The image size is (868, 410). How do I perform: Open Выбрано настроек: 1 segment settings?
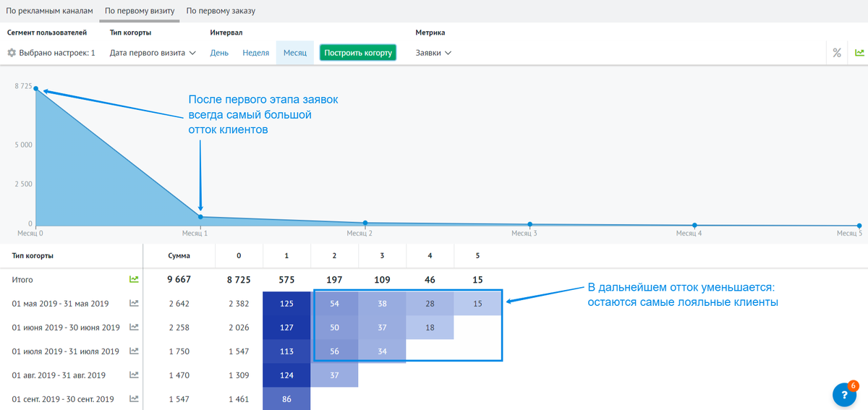[56, 53]
